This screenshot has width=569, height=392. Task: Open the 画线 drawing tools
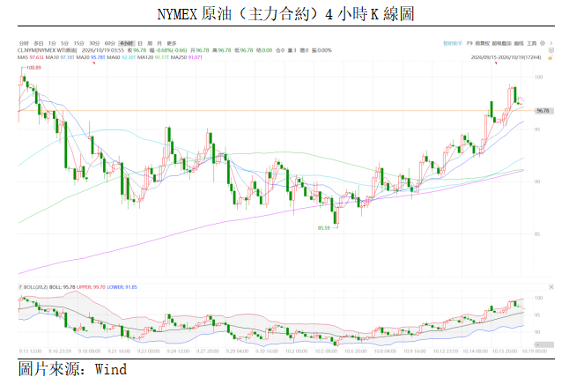[x=519, y=43]
